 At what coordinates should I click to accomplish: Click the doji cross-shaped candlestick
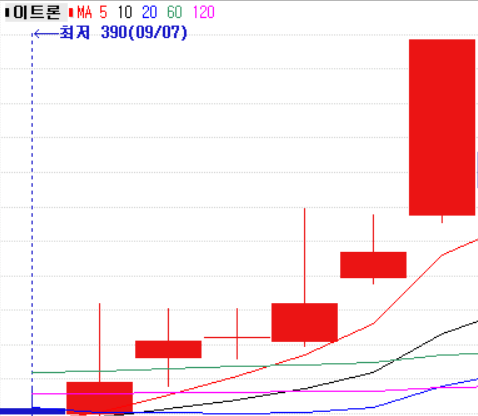(x=237, y=334)
